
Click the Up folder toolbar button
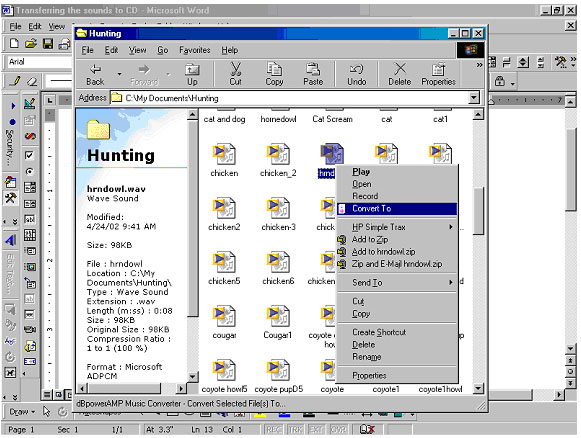(192, 74)
